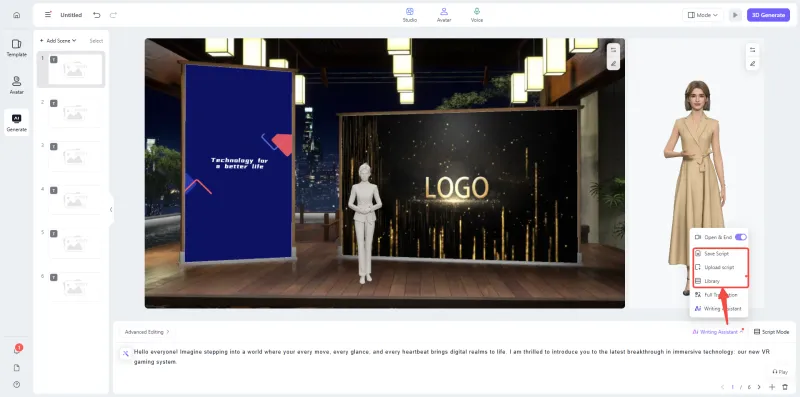Open the Avatar panel in sidebar

[16, 85]
